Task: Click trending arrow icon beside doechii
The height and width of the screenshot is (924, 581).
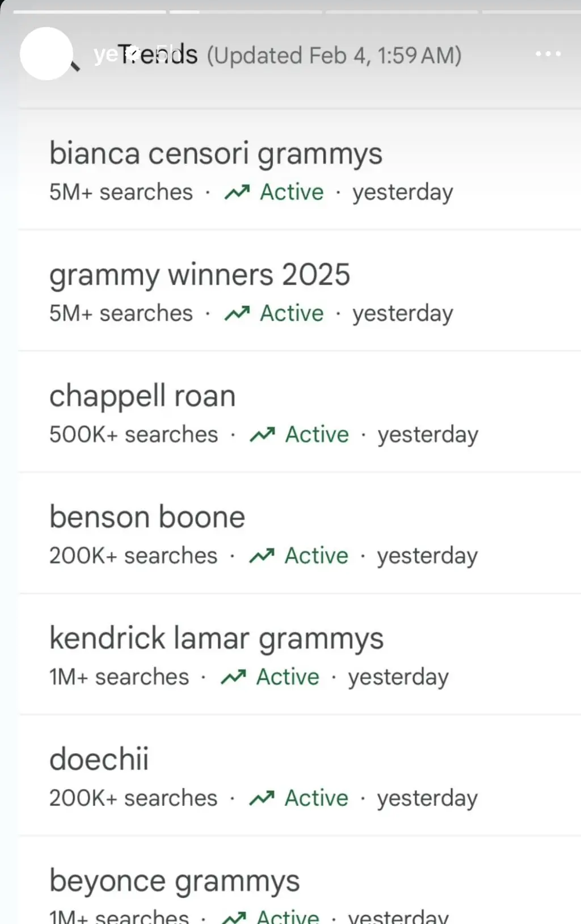Action: 262,798
